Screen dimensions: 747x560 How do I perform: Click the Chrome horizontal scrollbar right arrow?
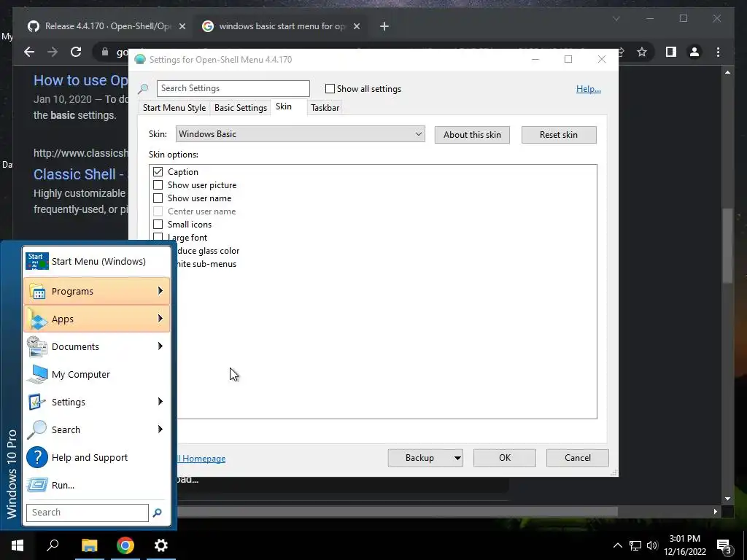(715, 511)
